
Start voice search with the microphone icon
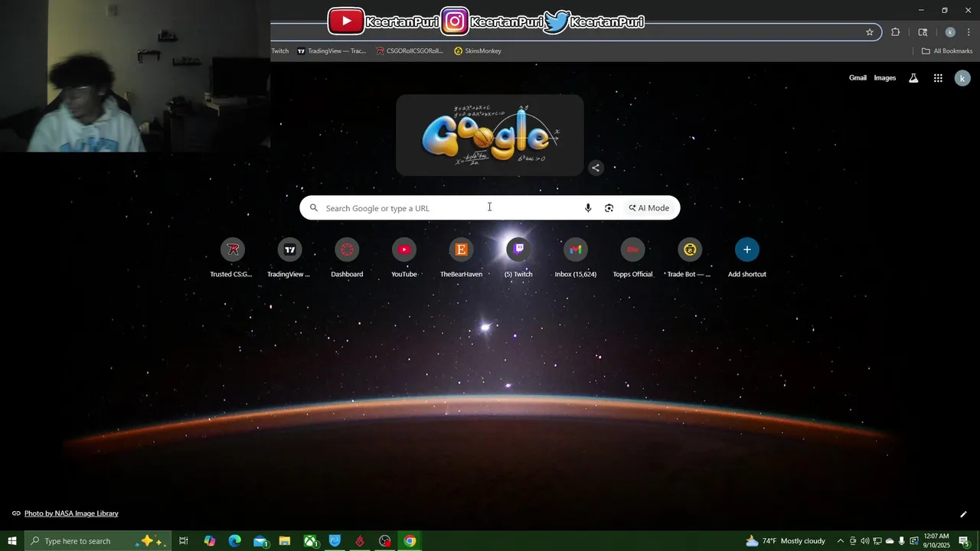[588, 208]
